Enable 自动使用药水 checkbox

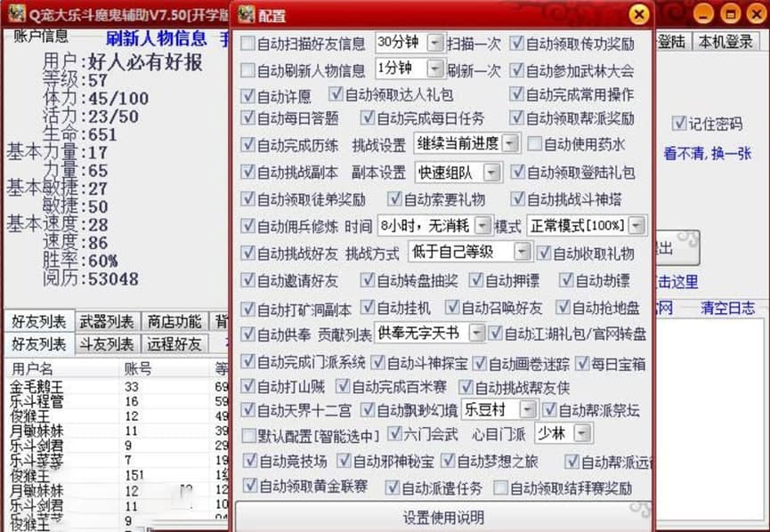click(534, 144)
